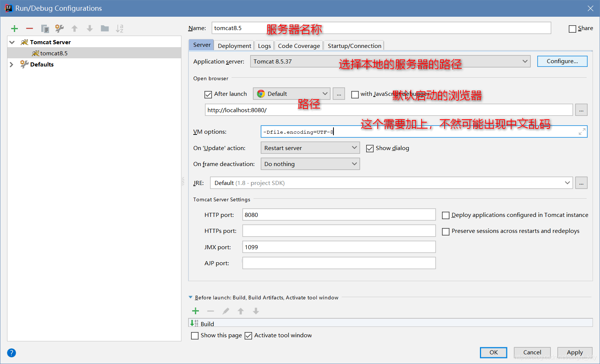Create new folder icon in left toolbar
The width and height of the screenshot is (600, 364).
point(105,29)
